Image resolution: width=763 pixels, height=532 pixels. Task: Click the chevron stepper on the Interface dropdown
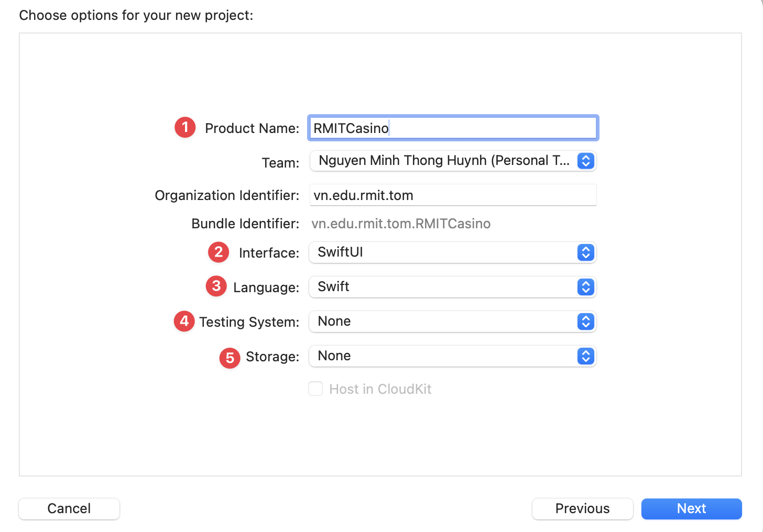click(x=585, y=252)
